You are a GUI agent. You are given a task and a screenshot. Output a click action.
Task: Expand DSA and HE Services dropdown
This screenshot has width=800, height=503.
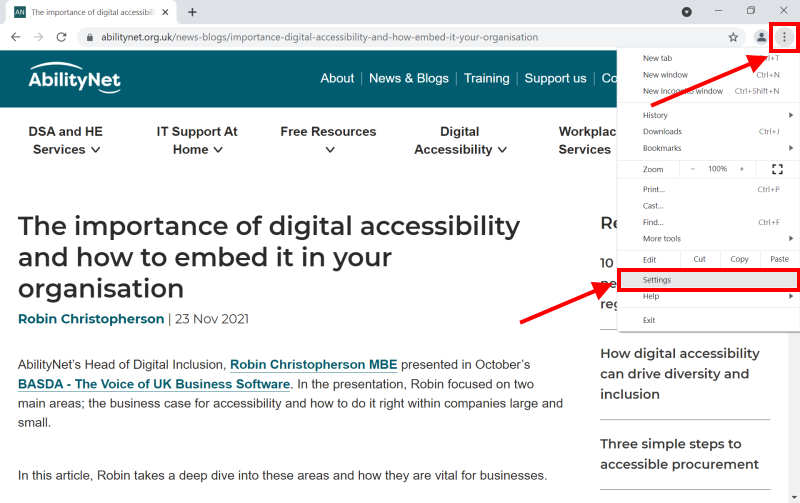(x=67, y=141)
